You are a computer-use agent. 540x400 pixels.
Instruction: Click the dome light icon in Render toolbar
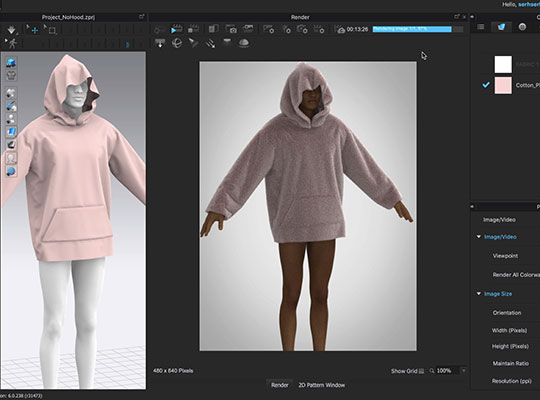tap(244, 43)
